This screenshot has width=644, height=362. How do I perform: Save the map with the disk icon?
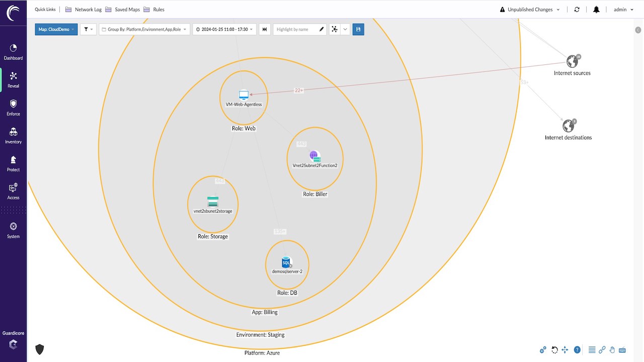(358, 29)
